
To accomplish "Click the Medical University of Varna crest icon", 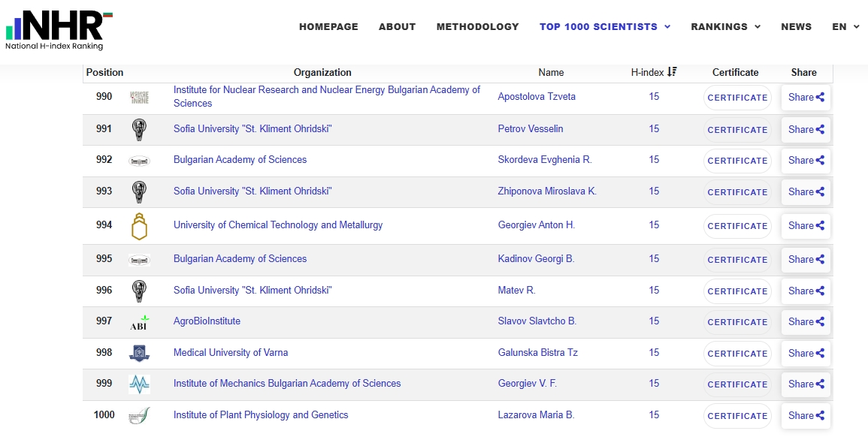I will click(x=140, y=353).
